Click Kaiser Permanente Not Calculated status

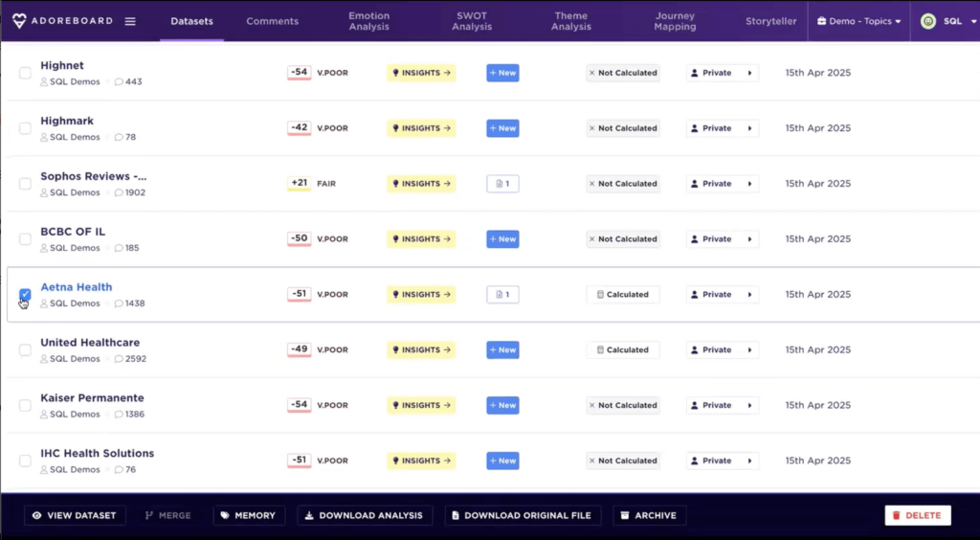point(622,405)
